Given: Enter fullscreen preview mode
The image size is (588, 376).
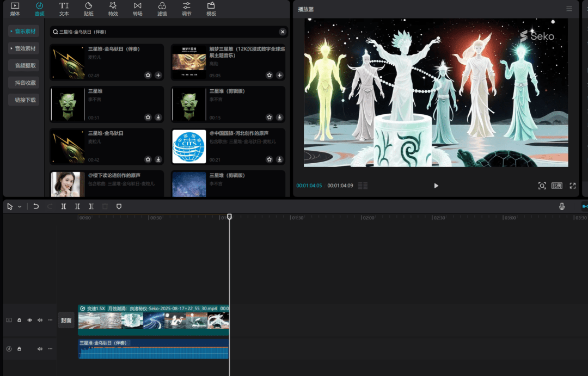Looking at the screenshot, I should [573, 186].
